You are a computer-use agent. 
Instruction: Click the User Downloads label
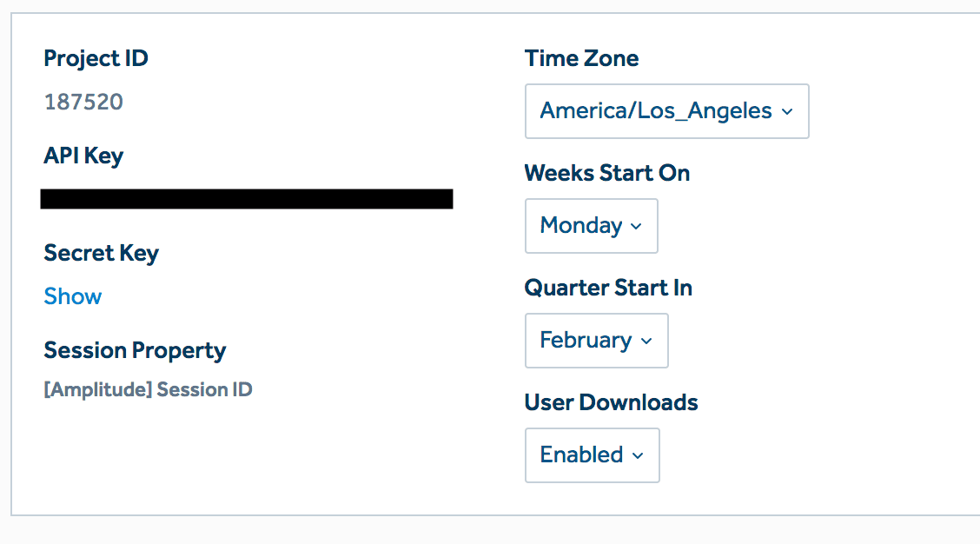[611, 402]
